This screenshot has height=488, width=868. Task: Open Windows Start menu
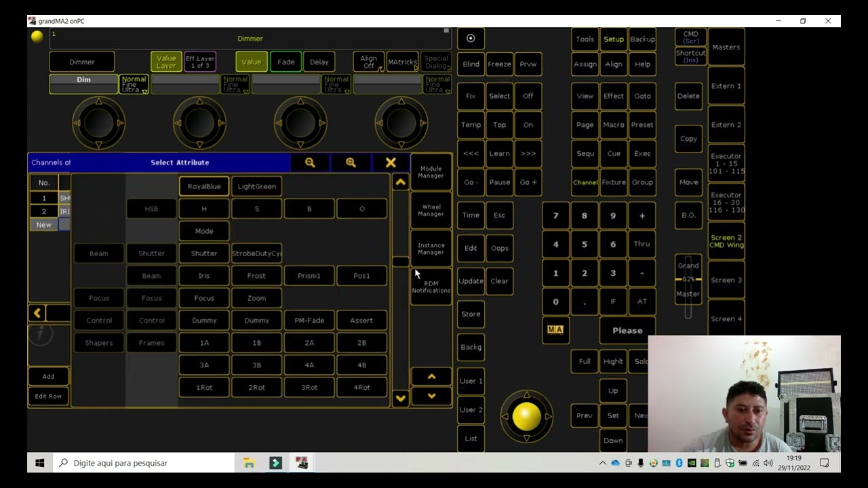coord(39,463)
